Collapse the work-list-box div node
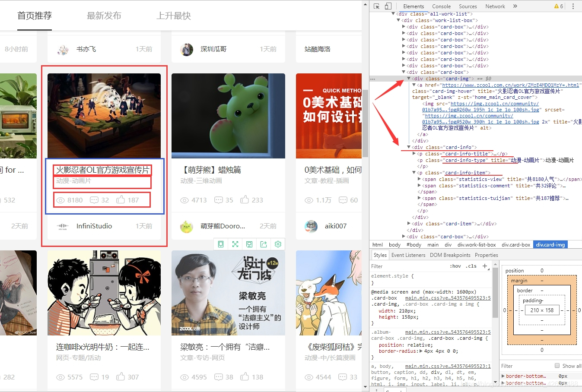The image size is (582, 392). [x=399, y=20]
